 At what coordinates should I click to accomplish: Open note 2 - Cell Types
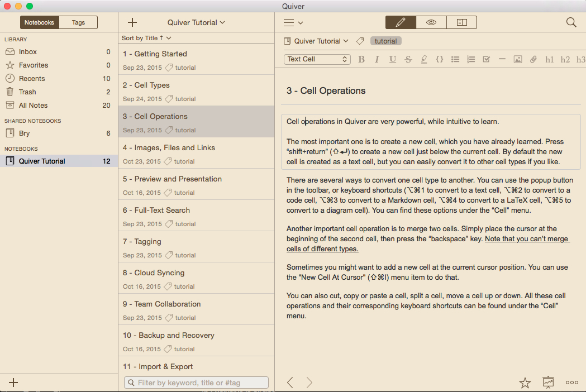pyautogui.click(x=196, y=90)
